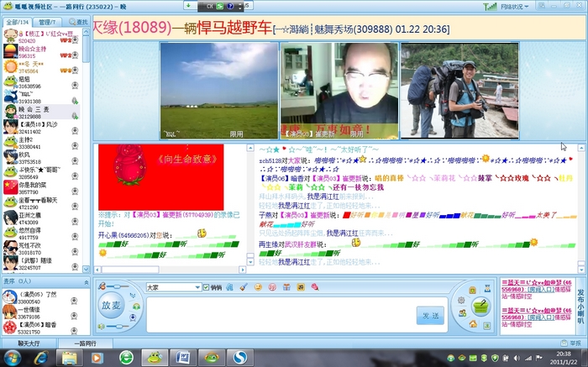Collapse the 麦序 queue panel chevron
The height and width of the screenshot is (367, 588).
coord(87,282)
